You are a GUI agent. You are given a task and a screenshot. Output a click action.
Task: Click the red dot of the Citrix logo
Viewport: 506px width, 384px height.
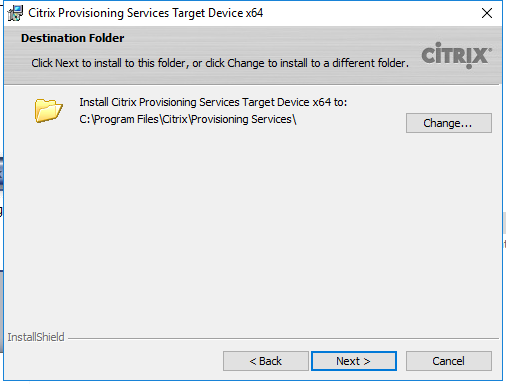click(x=469, y=67)
